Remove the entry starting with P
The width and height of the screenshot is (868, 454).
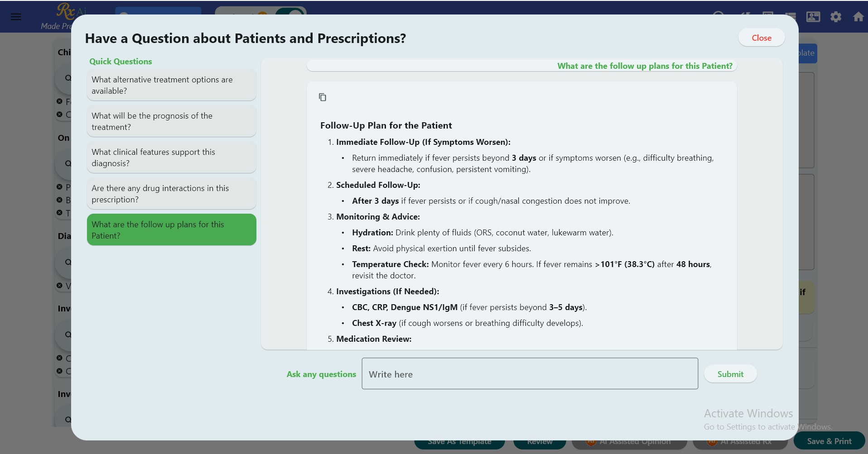59,187
